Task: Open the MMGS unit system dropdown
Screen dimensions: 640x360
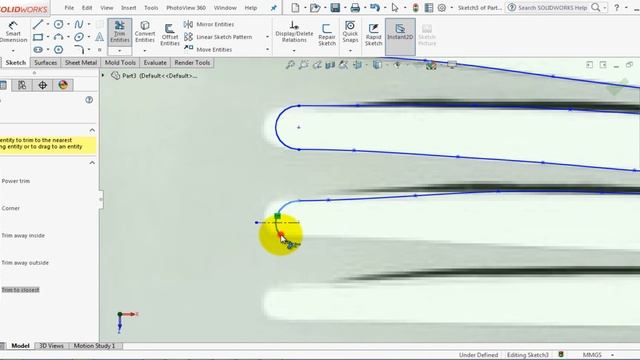Action: (x=612, y=355)
